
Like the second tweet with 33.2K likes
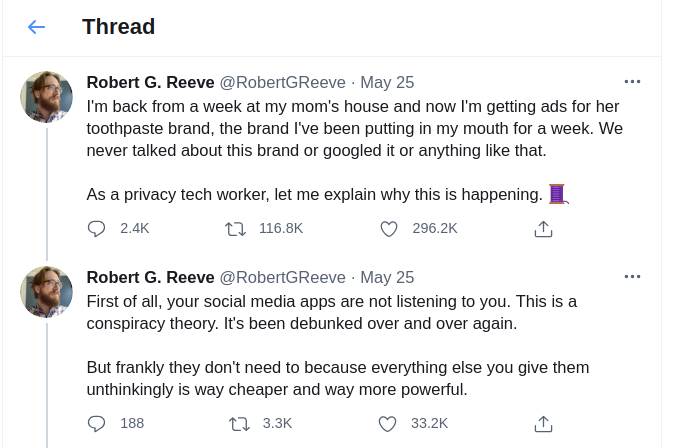[x=389, y=423]
